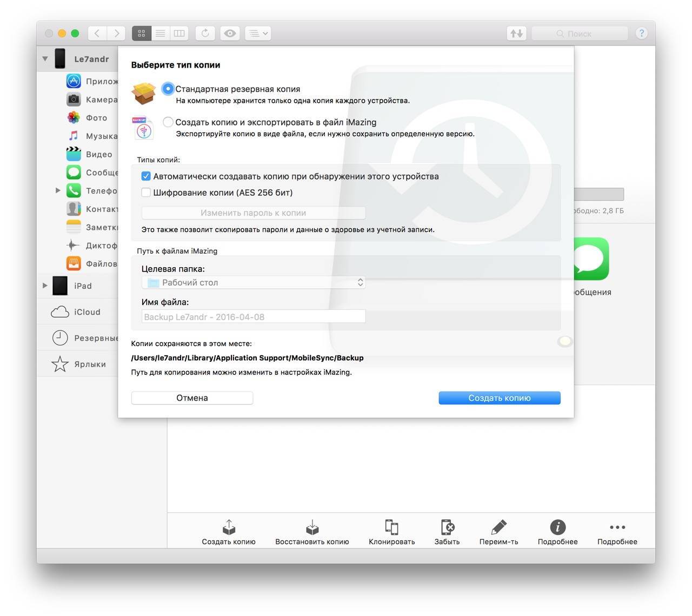The height and width of the screenshot is (616, 692).
Task: Click the Клонировать toolbar icon
Action: point(391,527)
